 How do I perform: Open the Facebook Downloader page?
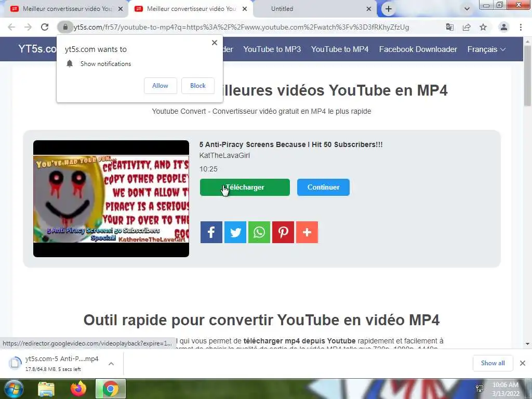(x=418, y=49)
